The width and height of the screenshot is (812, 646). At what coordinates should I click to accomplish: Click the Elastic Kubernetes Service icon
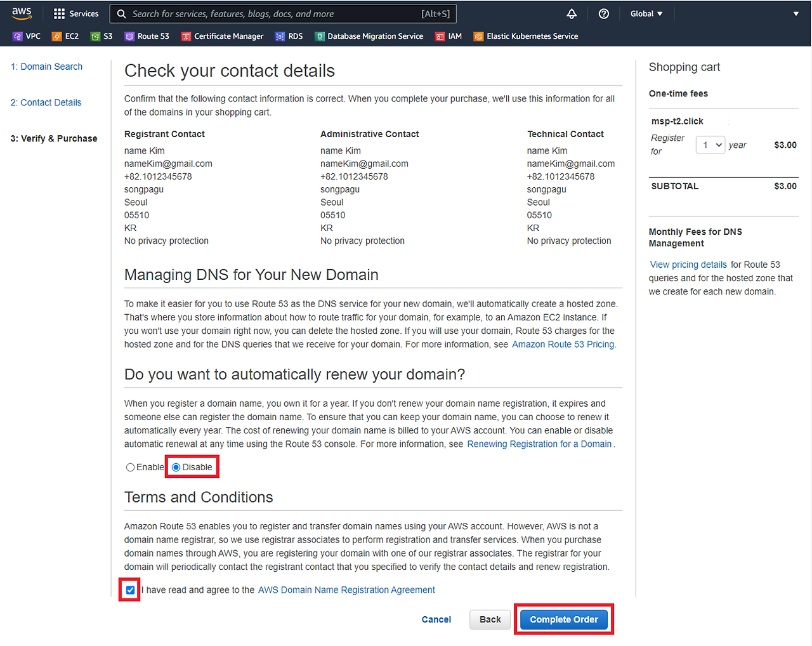coord(478,36)
